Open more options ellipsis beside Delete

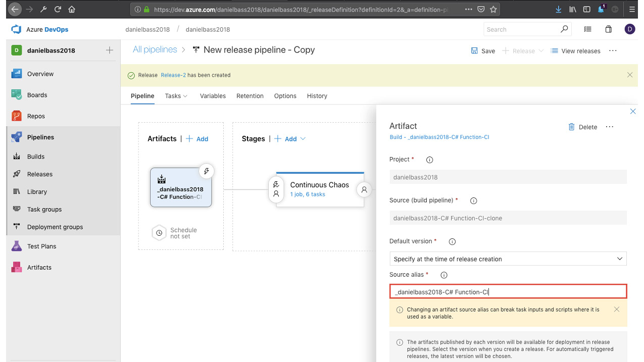[610, 127]
